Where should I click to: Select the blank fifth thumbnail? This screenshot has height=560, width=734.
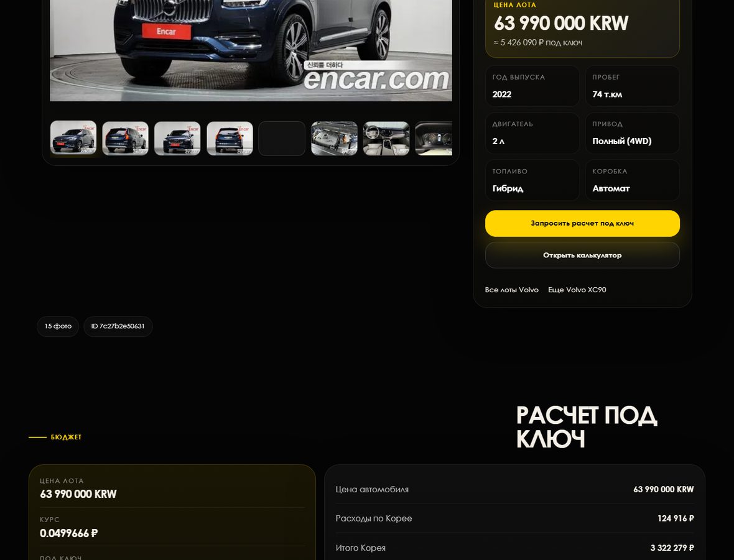(x=282, y=138)
